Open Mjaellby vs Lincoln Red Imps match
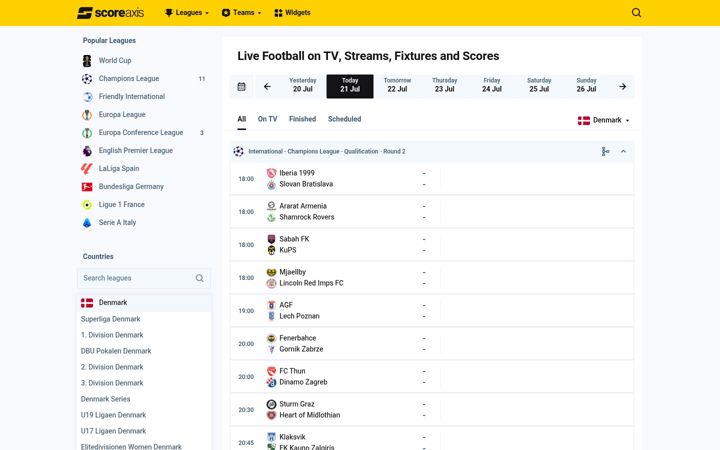 coord(432,278)
